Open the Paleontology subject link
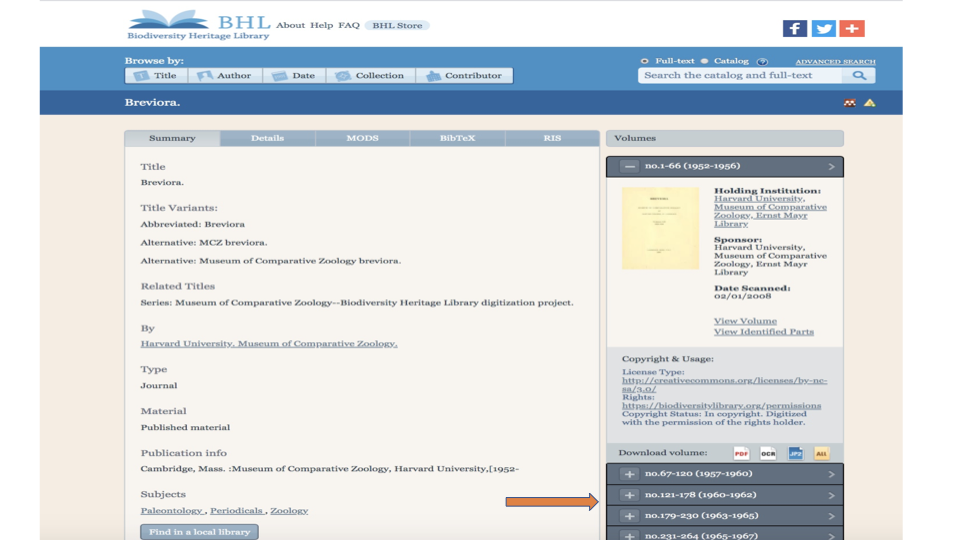Screen dimensions: 960x540 (171, 511)
